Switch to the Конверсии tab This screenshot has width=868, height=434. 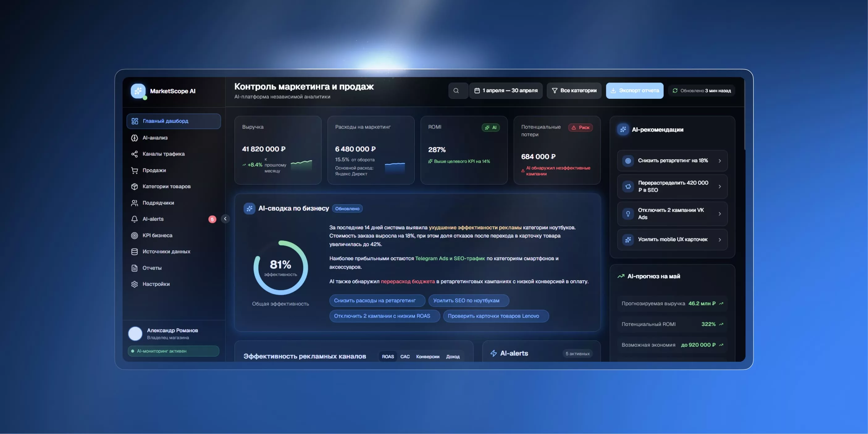pyautogui.click(x=428, y=357)
